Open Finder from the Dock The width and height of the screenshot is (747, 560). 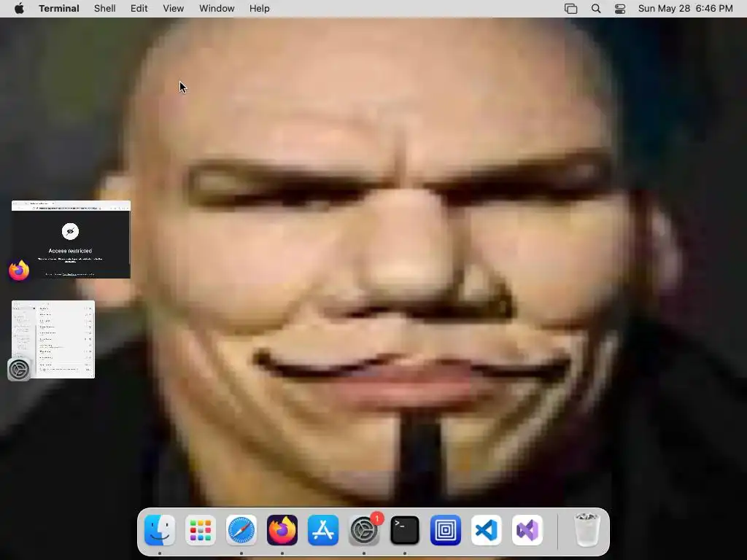pyautogui.click(x=160, y=530)
